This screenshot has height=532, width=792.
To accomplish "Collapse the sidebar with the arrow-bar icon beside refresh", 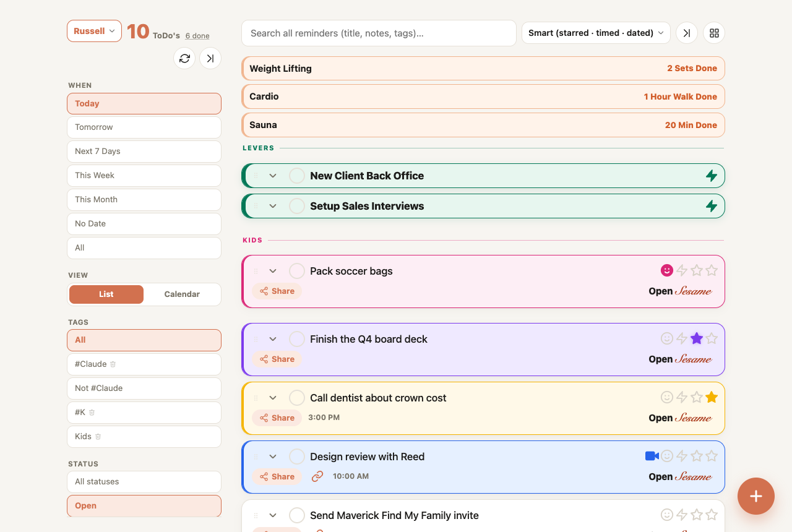I will click(210, 58).
